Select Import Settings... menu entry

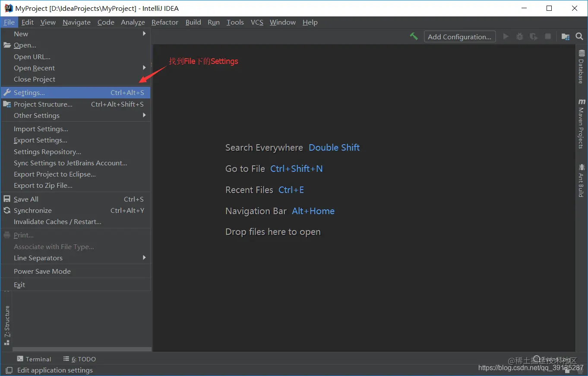point(76,129)
